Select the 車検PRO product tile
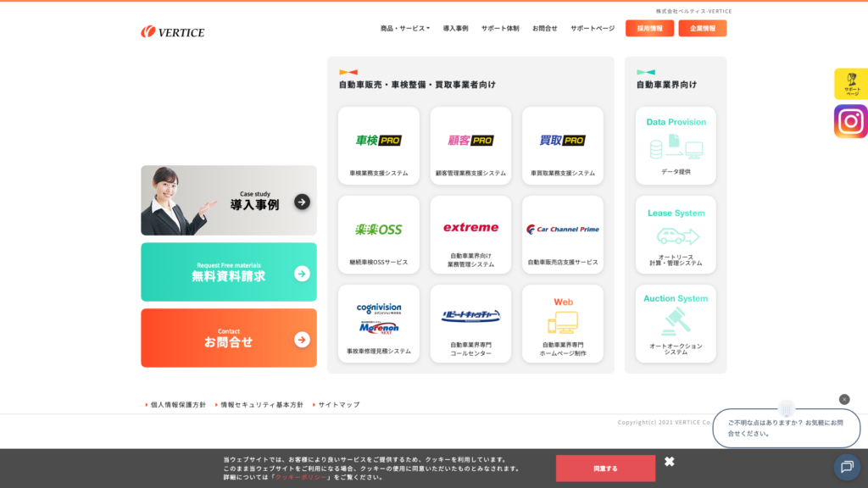Viewport: 868px width, 488px height. pyautogui.click(x=378, y=146)
